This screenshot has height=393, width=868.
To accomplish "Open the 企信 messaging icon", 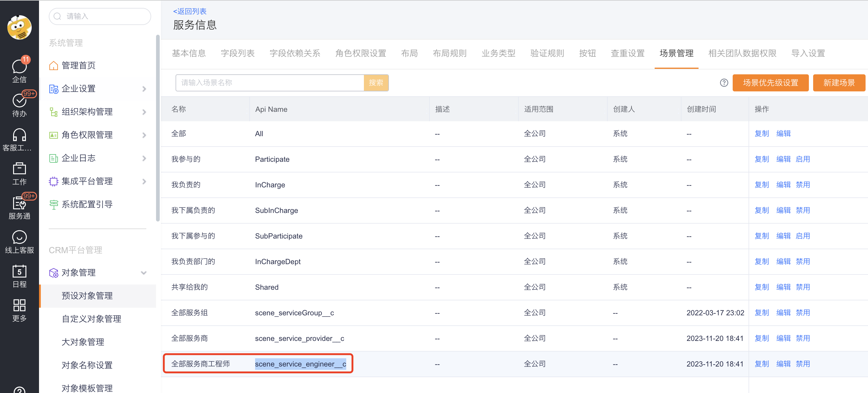I will tap(19, 66).
